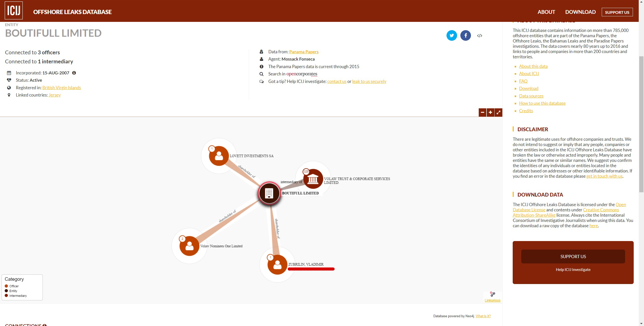Image resolution: width=644 pixels, height=326 pixels.
Task: Open the Download sidebar link
Action: click(529, 88)
